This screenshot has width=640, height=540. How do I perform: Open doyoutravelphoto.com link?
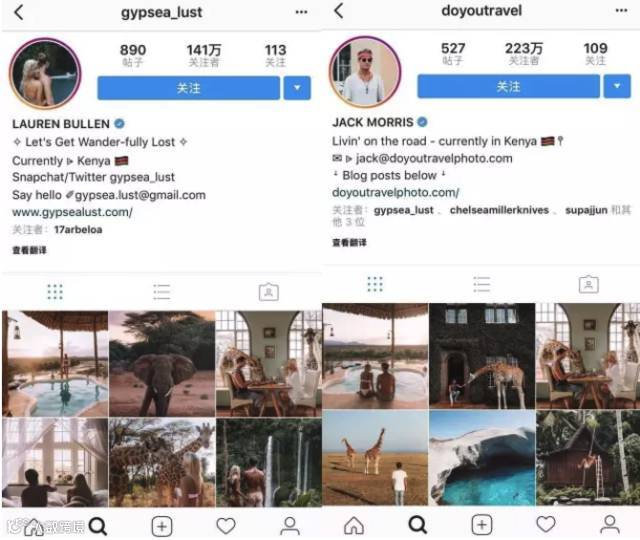click(x=396, y=192)
